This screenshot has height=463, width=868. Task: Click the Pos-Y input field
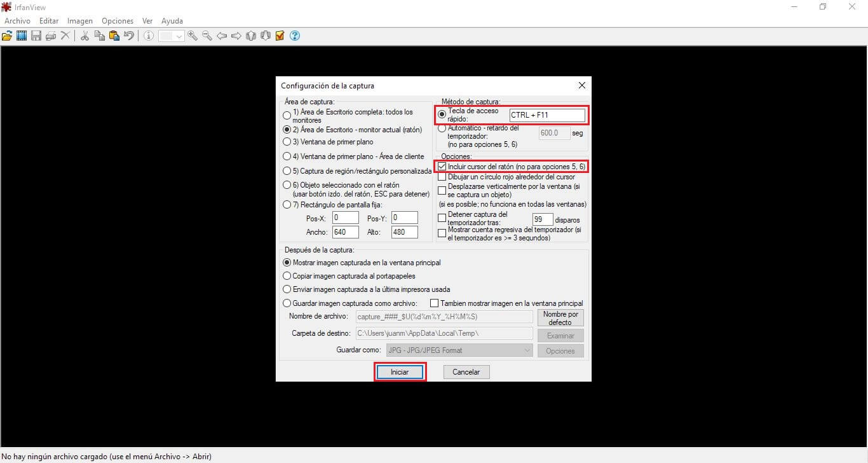pos(404,218)
